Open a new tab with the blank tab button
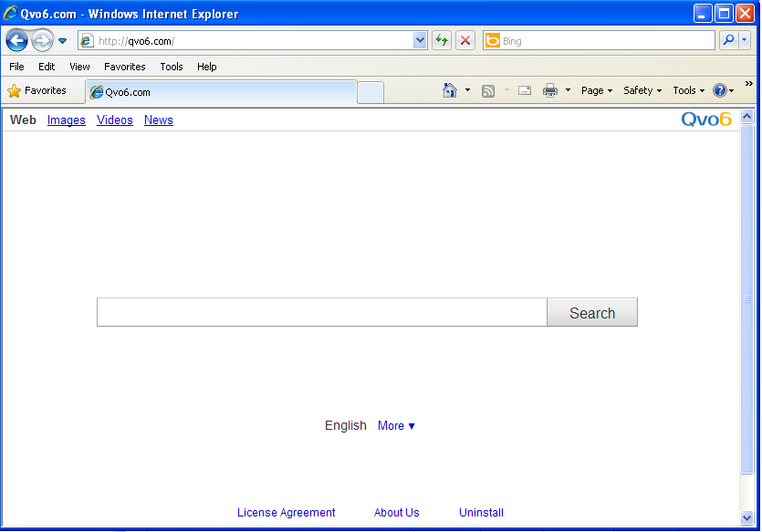Viewport: 762px width, 532px height. (371, 93)
